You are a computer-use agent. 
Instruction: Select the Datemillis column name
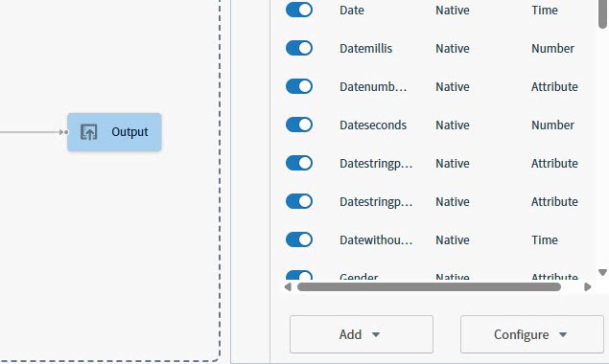(365, 49)
